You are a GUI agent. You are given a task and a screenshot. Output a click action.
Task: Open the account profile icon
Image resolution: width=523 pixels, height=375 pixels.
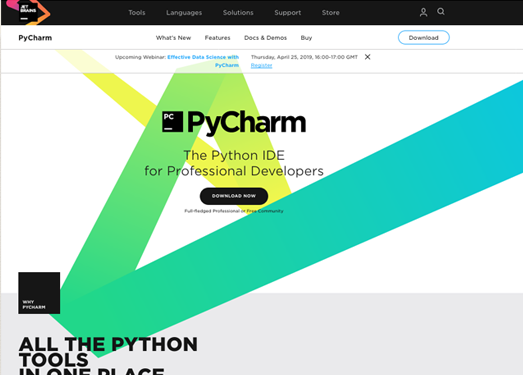(423, 12)
